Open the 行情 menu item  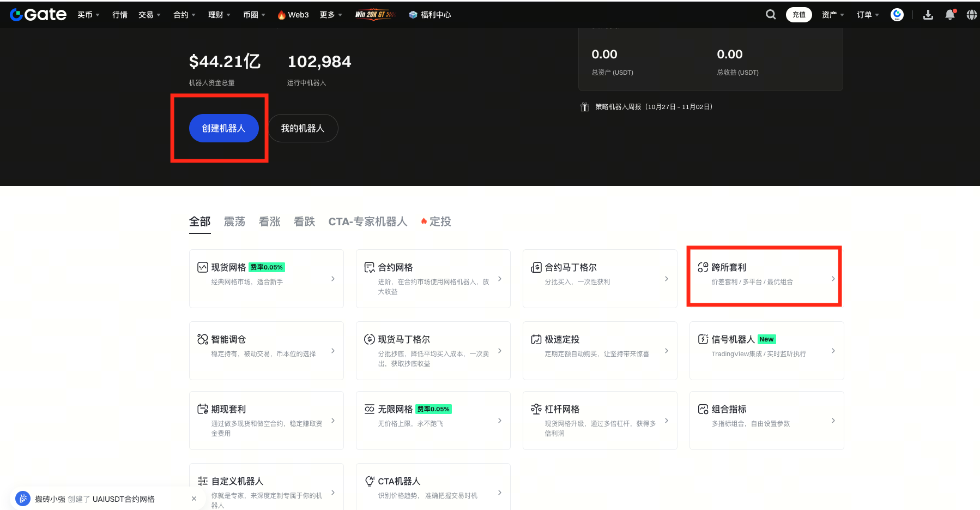tap(120, 15)
